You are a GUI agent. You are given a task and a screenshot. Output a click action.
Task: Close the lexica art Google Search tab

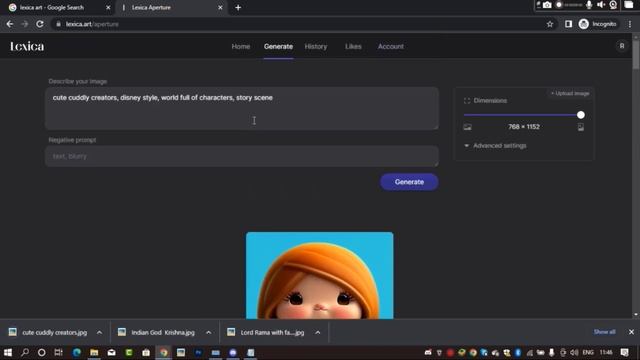[x=108, y=7]
